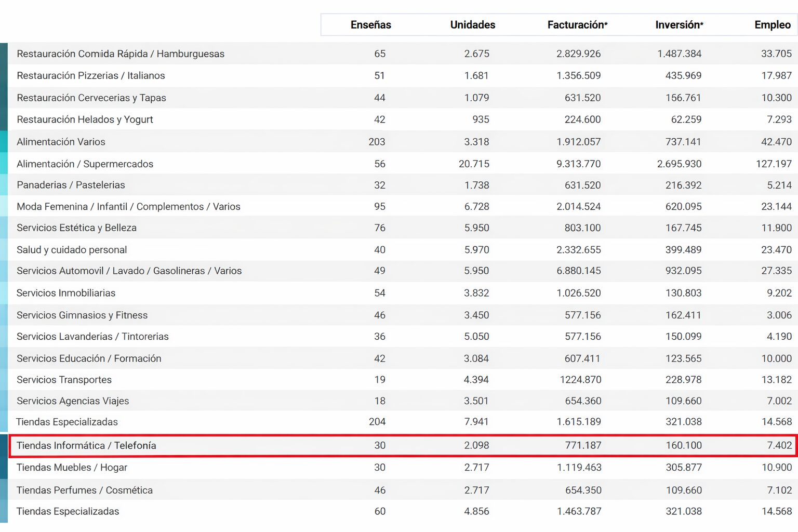Select Moda Femenina / Infantil row label
The width and height of the screenshot is (798, 532).
tap(128, 207)
